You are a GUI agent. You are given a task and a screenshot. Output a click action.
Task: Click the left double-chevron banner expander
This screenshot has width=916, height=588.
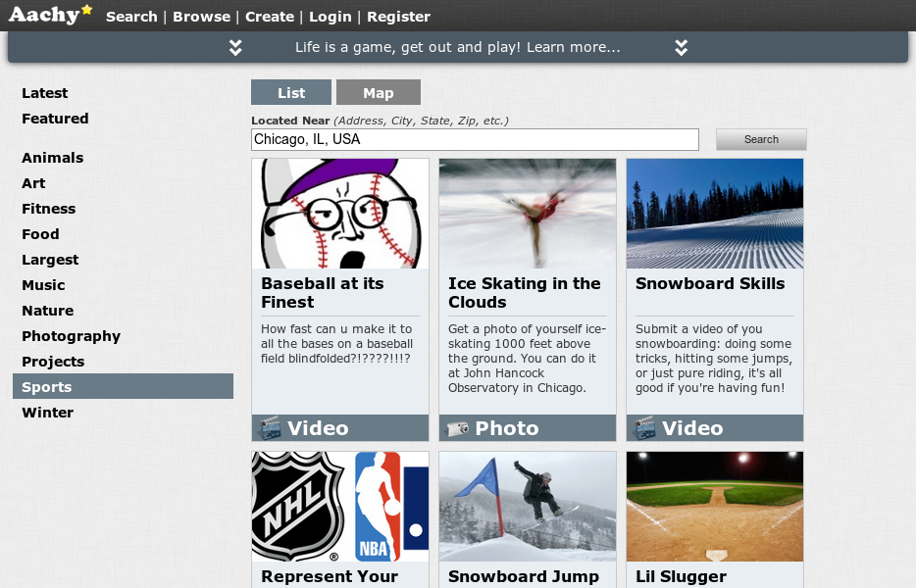(x=235, y=47)
